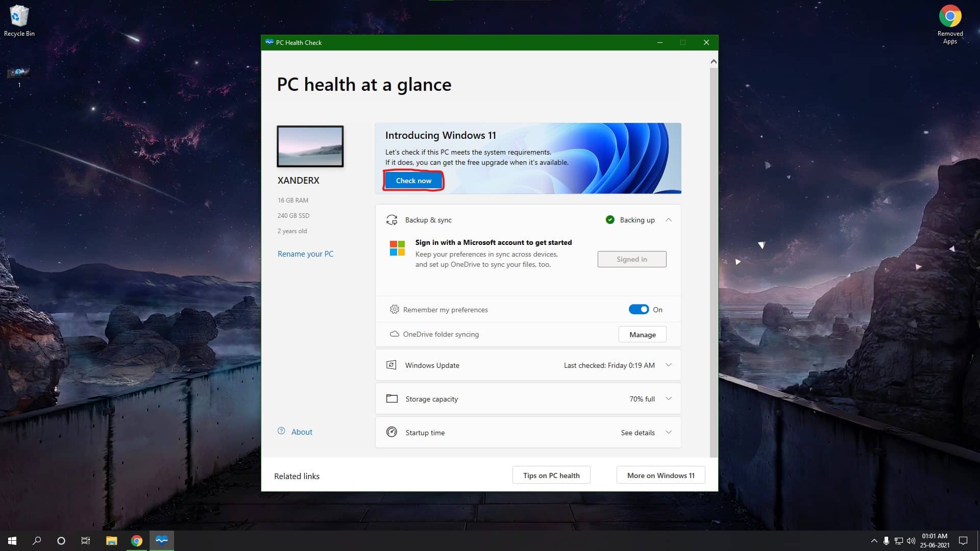This screenshot has height=551, width=980.
Task: Select the desktop file named 1
Action: point(19,77)
